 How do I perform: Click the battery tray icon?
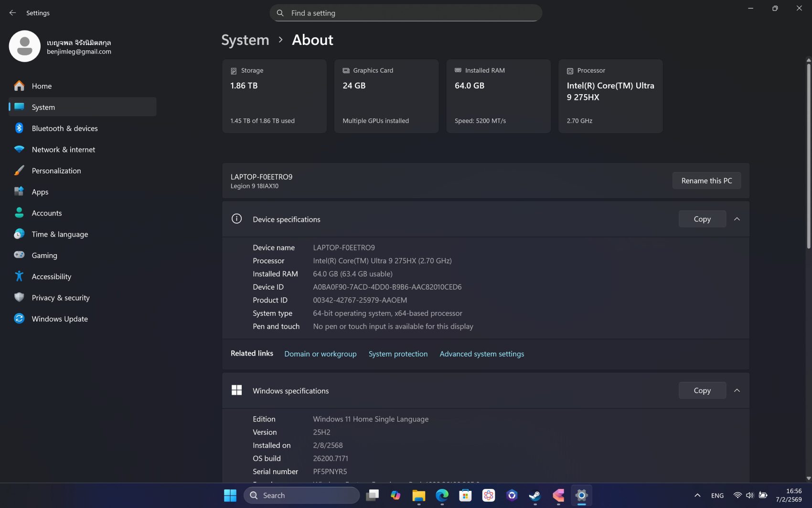tap(763, 496)
